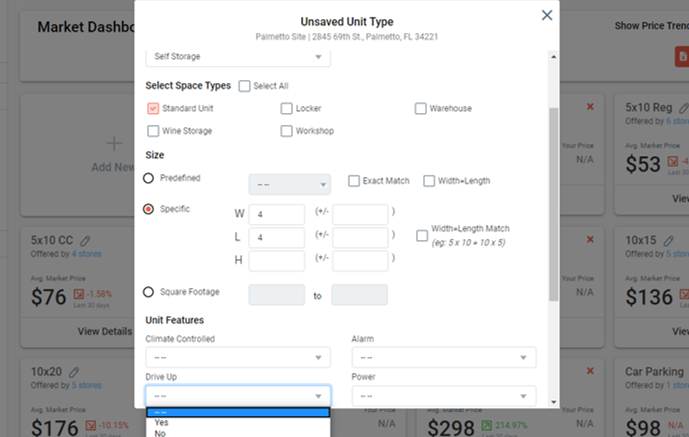Tick the Workshop checkbox
689x437 pixels.
[x=286, y=131]
